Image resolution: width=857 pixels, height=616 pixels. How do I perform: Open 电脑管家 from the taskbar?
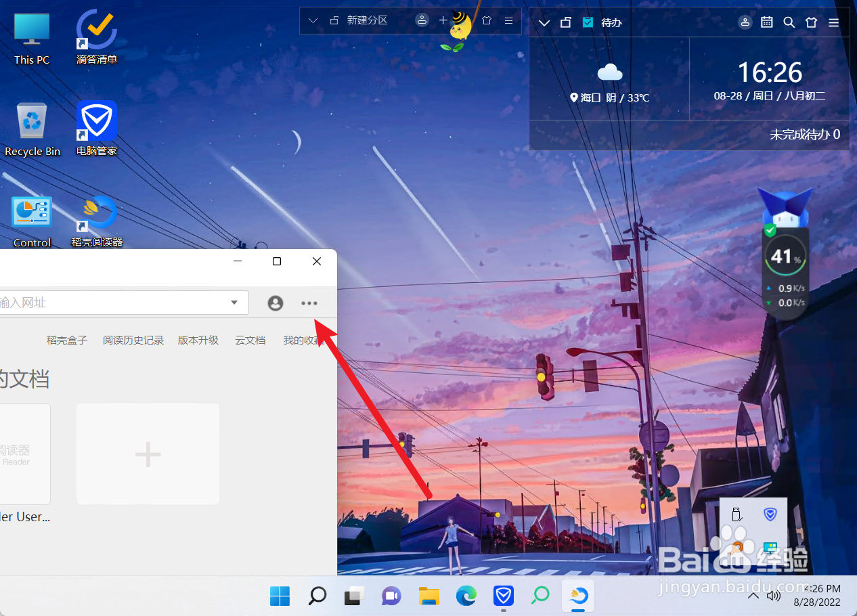[x=503, y=596]
